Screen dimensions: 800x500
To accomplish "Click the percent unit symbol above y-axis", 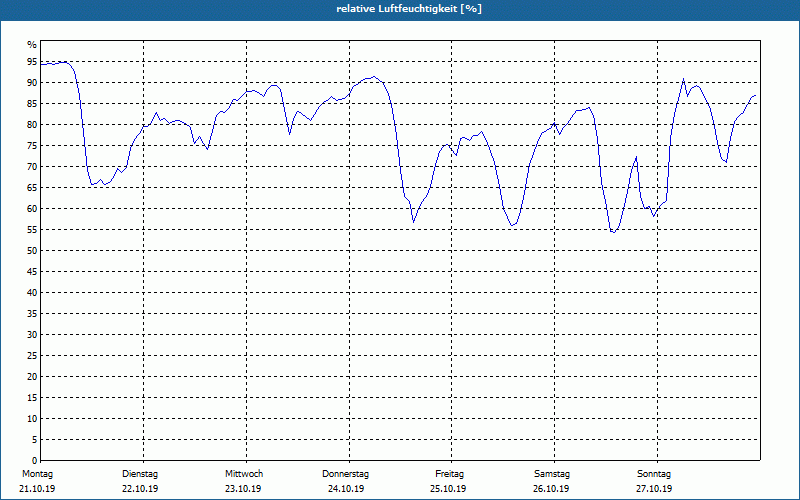I will pos(32,45).
